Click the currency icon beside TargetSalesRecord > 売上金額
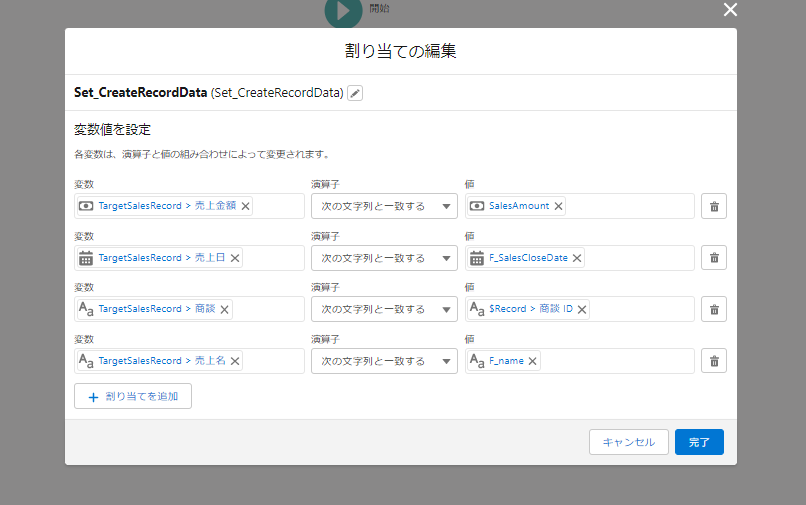The width and height of the screenshot is (806, 505). click(x=86, y=206)
